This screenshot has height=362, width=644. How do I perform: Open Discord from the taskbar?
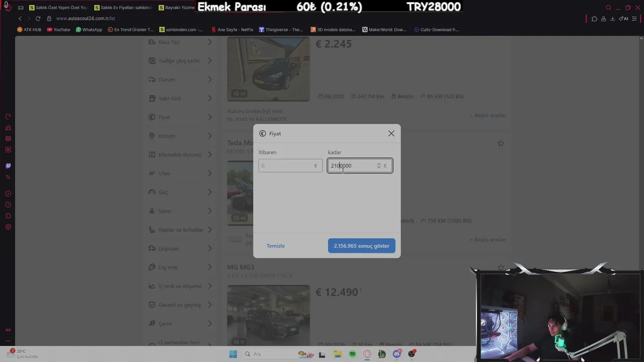(397, 354)
